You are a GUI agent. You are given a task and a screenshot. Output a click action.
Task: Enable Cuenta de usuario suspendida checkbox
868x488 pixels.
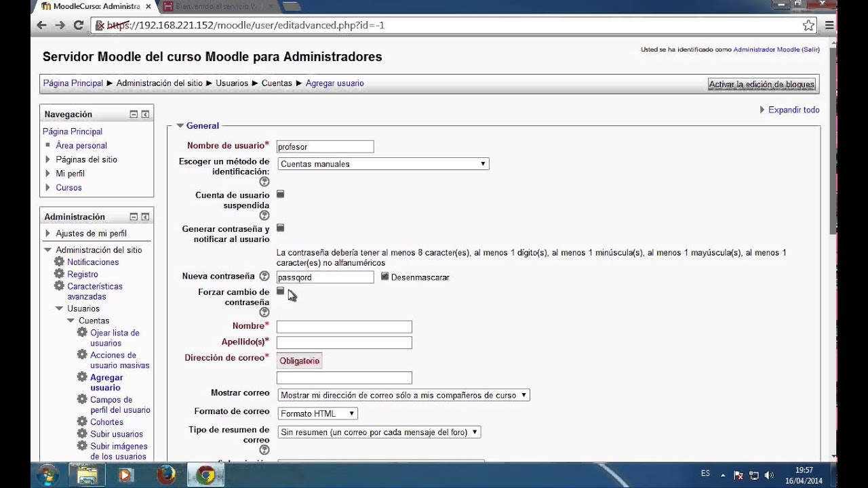pyautogui.click(x=281, y=195)
